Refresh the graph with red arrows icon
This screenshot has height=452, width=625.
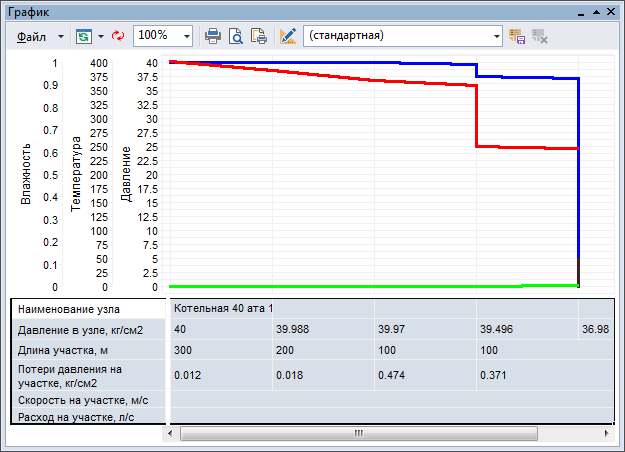118,35
